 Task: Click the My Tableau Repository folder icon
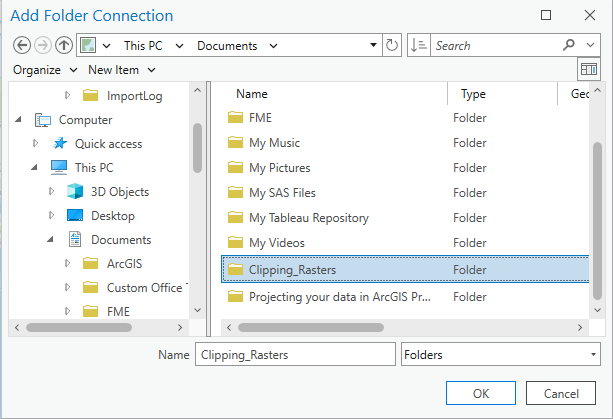235,217
